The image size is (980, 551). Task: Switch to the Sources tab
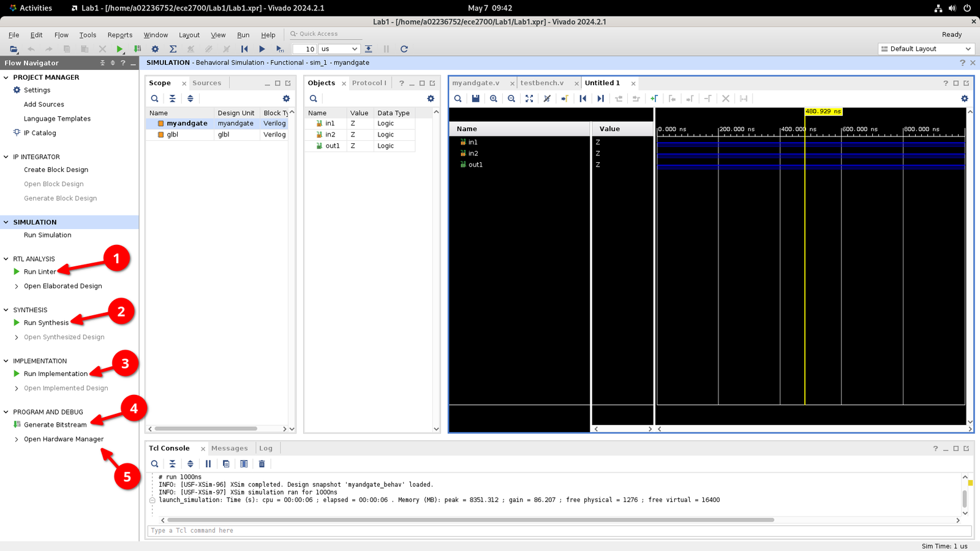click(206, 83)
